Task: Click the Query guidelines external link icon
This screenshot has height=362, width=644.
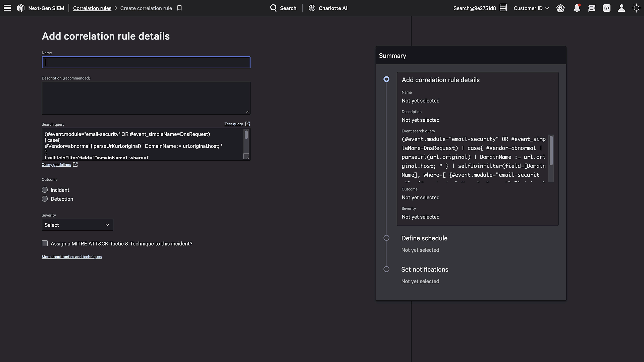Action: (75, 164)
